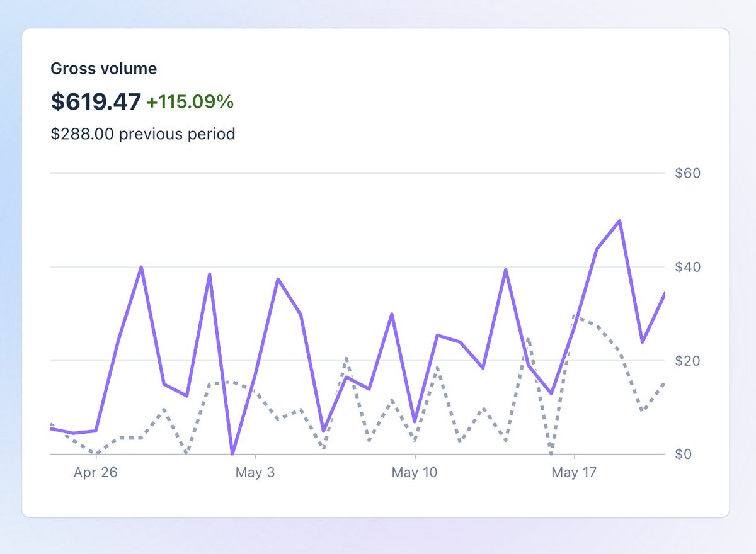Click the $288.00 previous period text
This screenshot has width=756, height=554.
(143, 133)
